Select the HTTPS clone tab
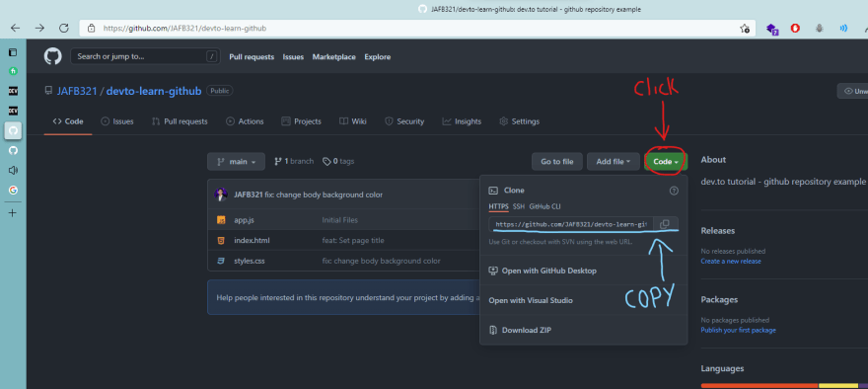868x389 pixels. point(498,206)
